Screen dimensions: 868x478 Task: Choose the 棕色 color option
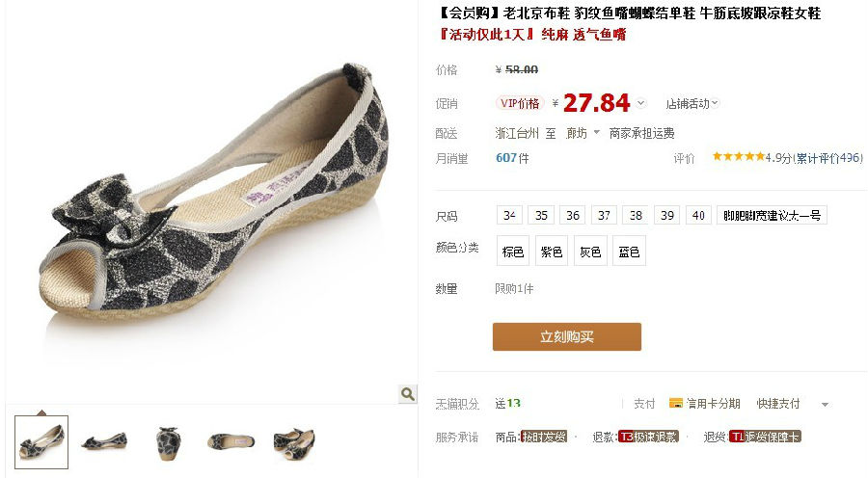pyautogui.click(x=513, y=251)
